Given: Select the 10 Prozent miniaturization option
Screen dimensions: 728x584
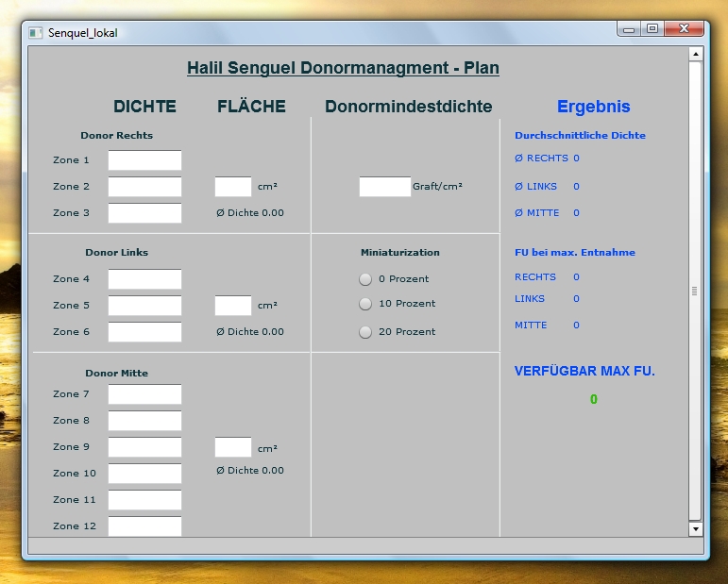Looking at the screenshot, I should 365,304.
